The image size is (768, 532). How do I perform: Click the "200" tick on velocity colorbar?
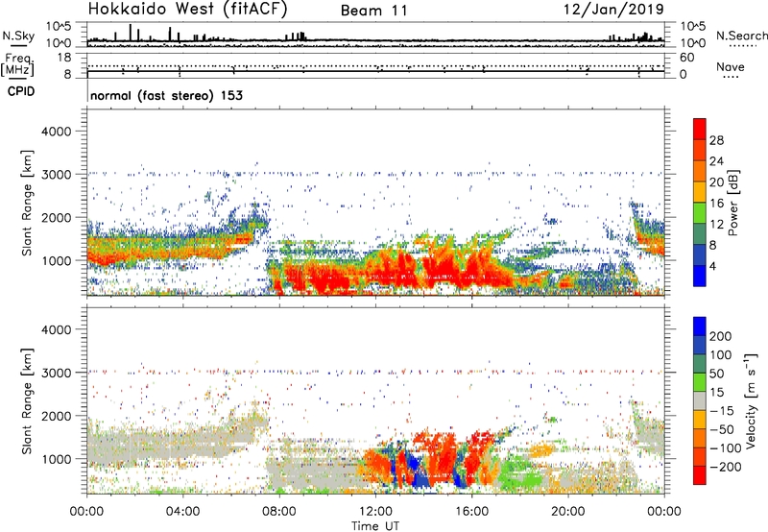721,336
